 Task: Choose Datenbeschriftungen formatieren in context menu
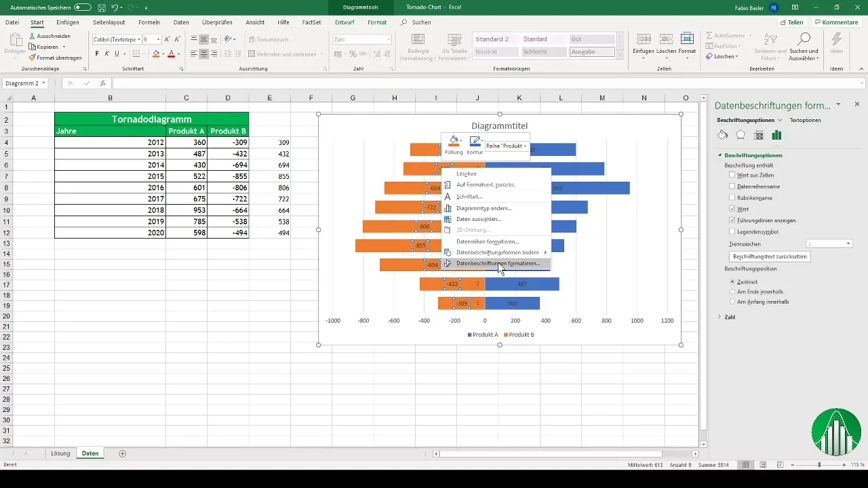pos(496,263)
